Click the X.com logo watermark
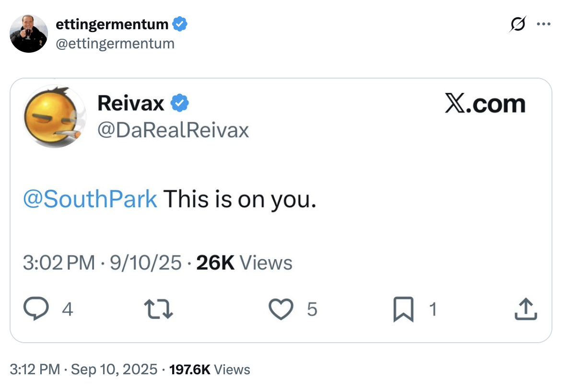 point(485,104)
